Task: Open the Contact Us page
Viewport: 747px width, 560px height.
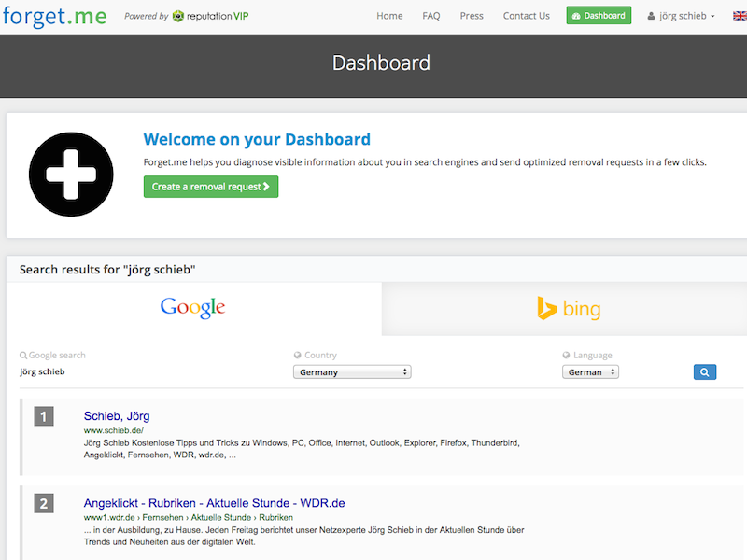Action: pyautogui.click(x=527, y=16)
